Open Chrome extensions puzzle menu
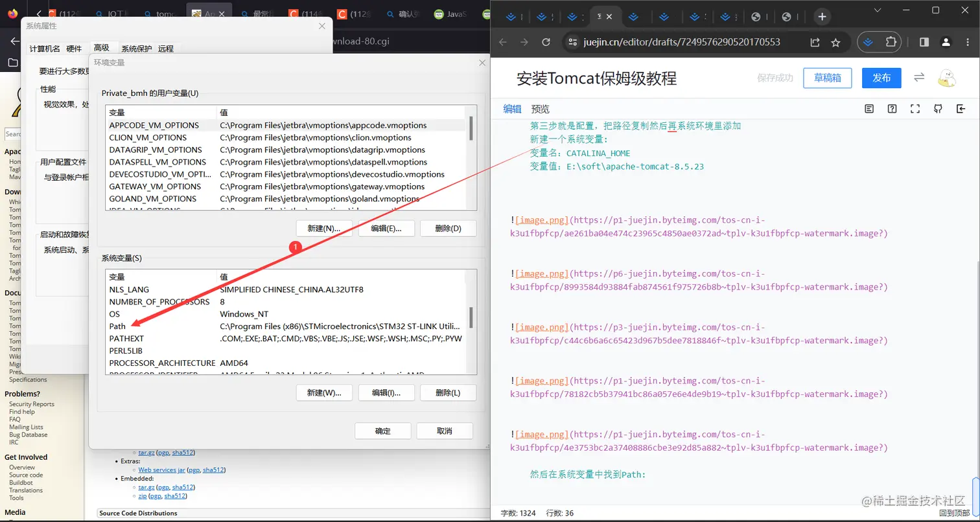The width and height of the screenshot is (980, 522). 891,42
